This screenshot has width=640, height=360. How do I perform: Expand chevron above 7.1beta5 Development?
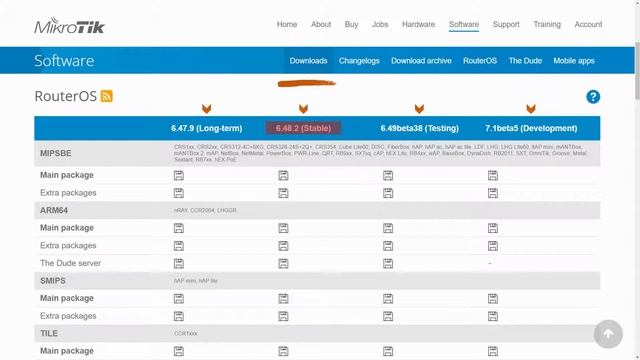pyautogui.click(x=531, y=109)
